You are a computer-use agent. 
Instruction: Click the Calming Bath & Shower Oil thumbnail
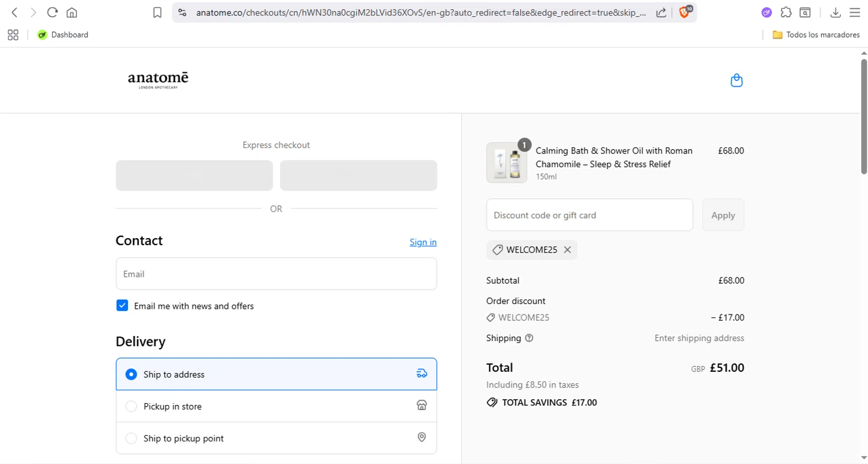(507, 163)
